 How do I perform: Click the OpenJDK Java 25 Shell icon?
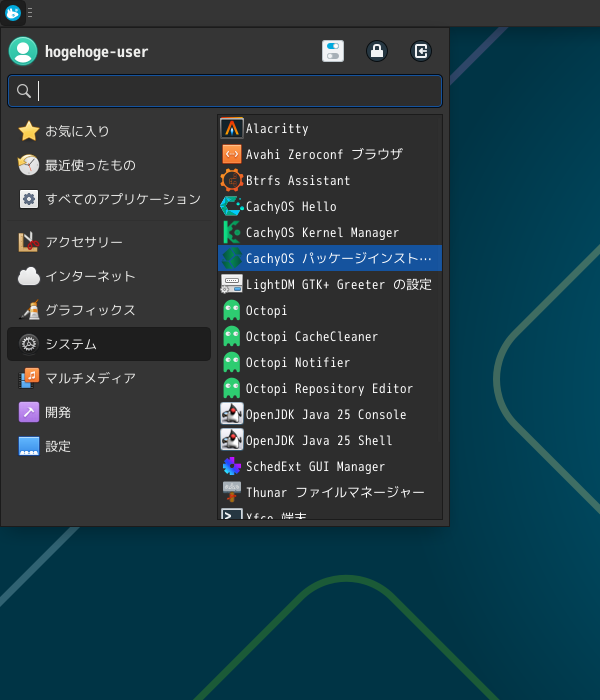click(x=232, y=440)
